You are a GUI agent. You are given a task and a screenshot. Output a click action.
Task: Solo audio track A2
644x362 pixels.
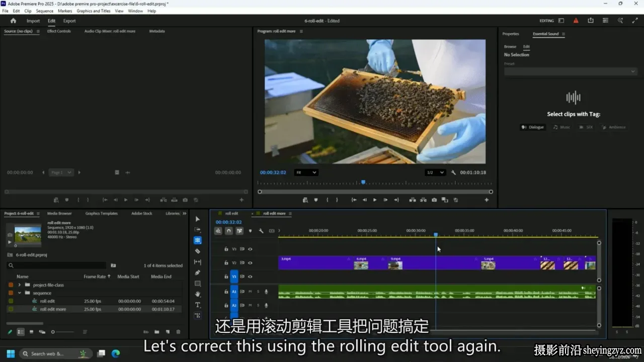click(258, 305)
